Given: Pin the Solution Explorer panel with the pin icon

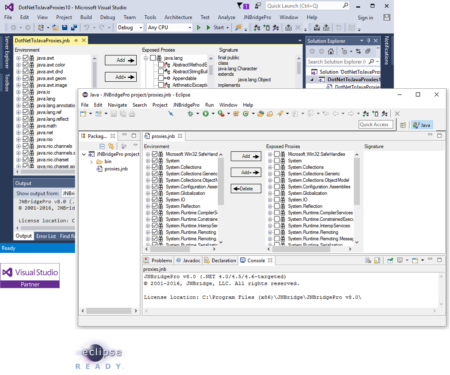Looking at the screenshot, I should (369, 41).
